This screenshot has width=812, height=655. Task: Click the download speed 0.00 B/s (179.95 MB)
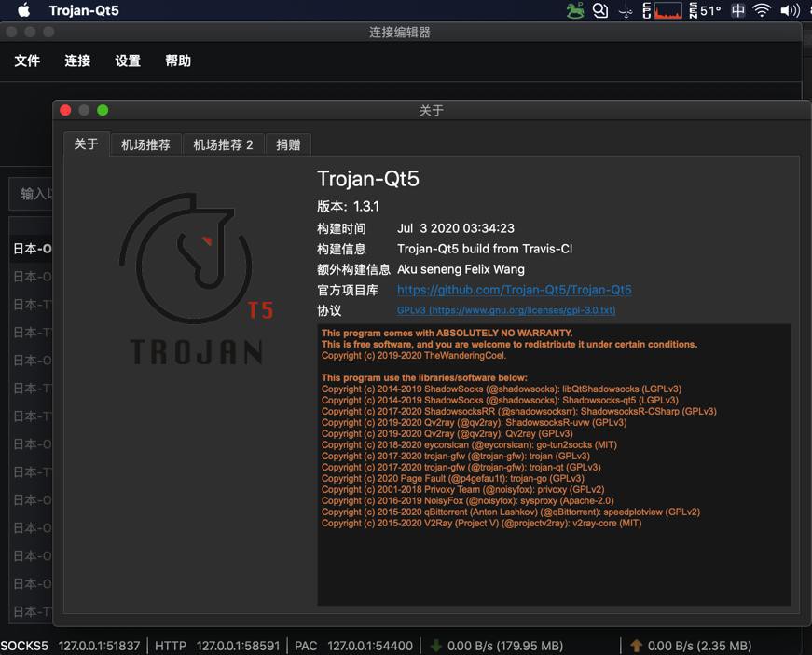(505, 646)
